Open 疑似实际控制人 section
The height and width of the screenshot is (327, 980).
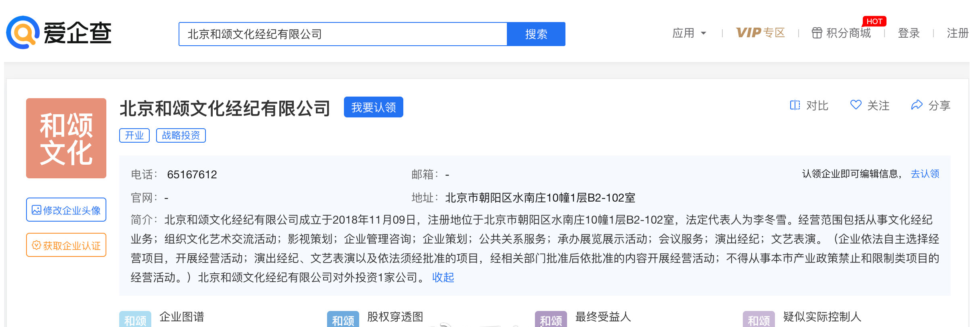[x=822, y=317]
